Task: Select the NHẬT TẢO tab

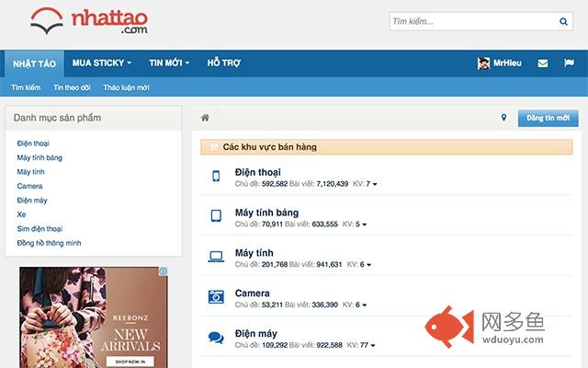Action: tap(34, 63)
